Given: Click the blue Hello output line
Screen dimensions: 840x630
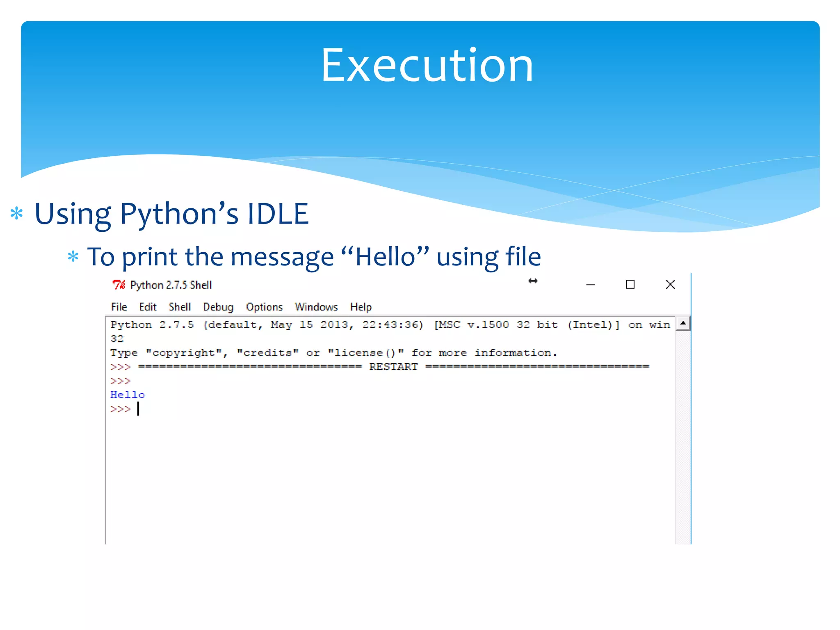Looking at the screenshot, I should pyautogui.click(x=128, y=395).
